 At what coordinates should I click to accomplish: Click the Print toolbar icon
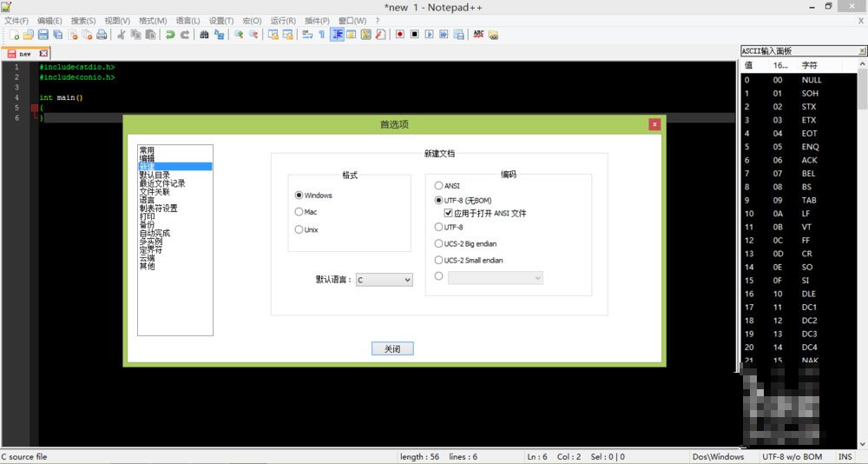click(102, 35)
